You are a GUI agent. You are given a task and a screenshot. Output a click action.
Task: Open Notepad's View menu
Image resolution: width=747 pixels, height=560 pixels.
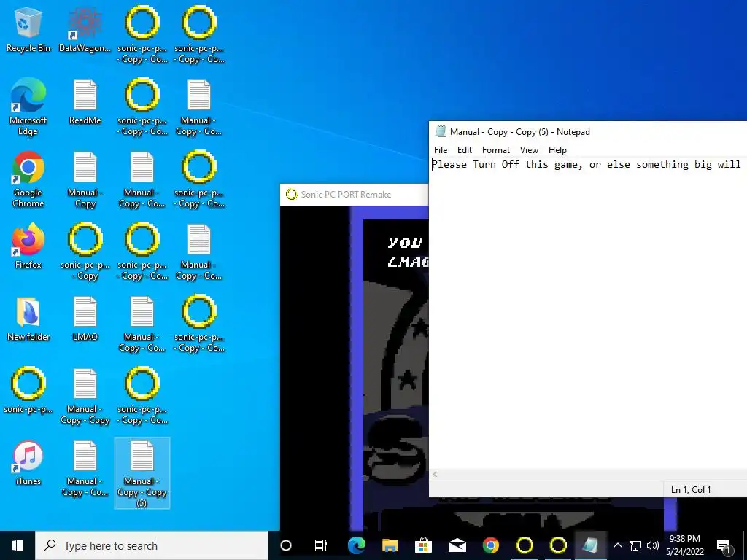pyautogui.click(x=529, y=150)
